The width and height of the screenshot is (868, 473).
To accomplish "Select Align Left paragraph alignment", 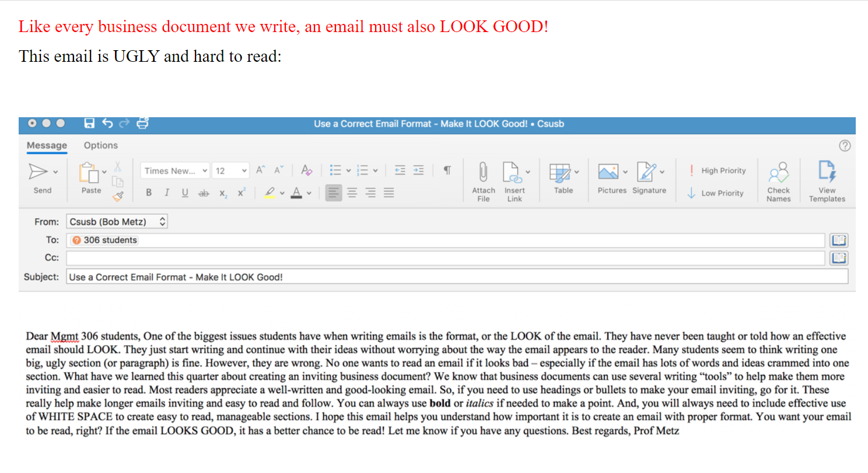I will (x=334, y=192).
